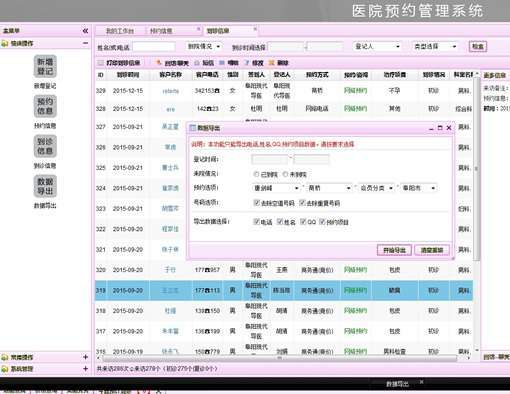This screenshot has height=394, width=510.
Task: Click the print 到诊信息 toolbar icon
Action: click(101, 63)
